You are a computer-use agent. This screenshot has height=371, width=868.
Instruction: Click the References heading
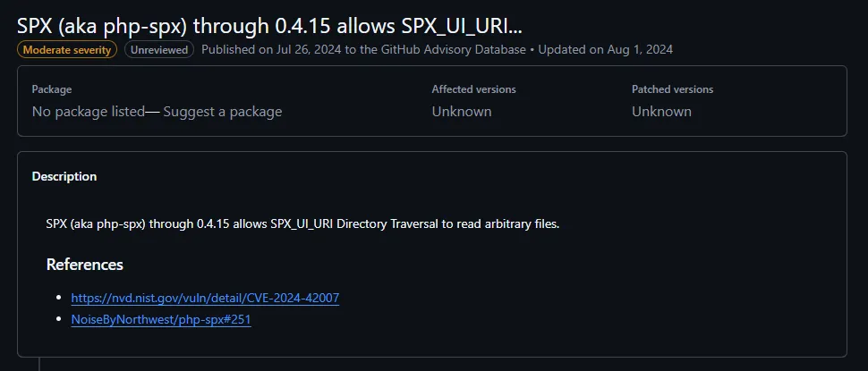pyautogui.click(x=85, y=265)
